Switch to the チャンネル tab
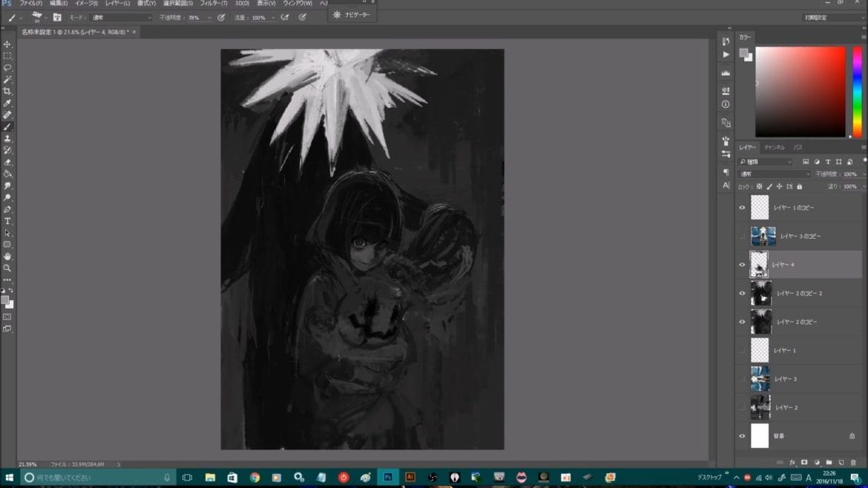This screenshot has height=488, width=868. click(775, 147)
